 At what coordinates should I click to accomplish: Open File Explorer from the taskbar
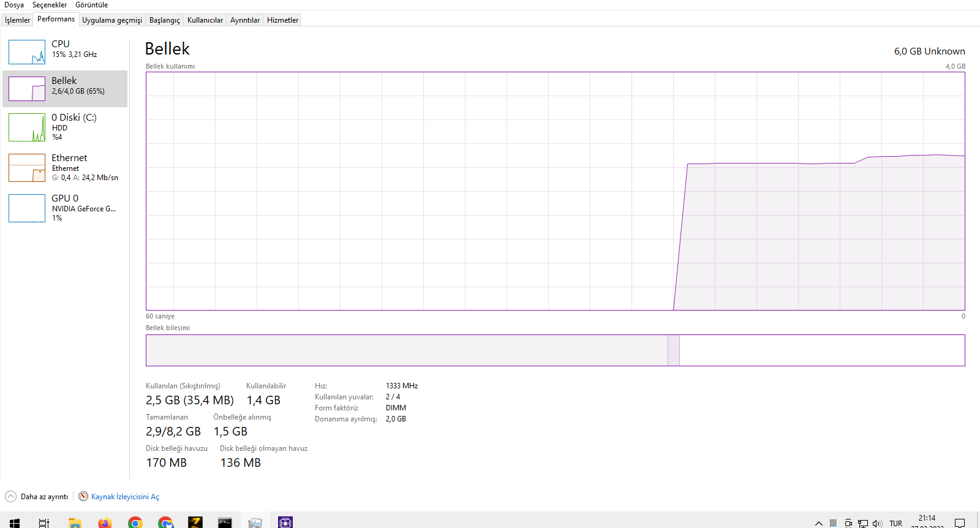[75, 522]
